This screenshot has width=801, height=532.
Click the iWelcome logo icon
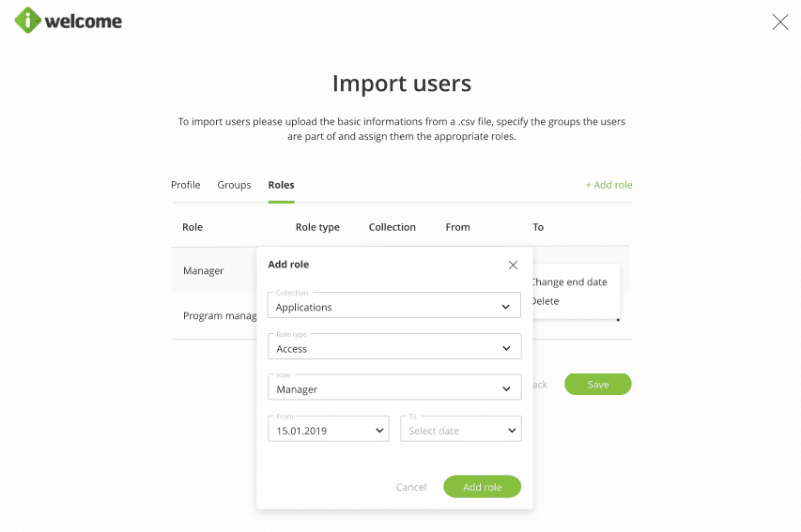(x=29, y=21)
